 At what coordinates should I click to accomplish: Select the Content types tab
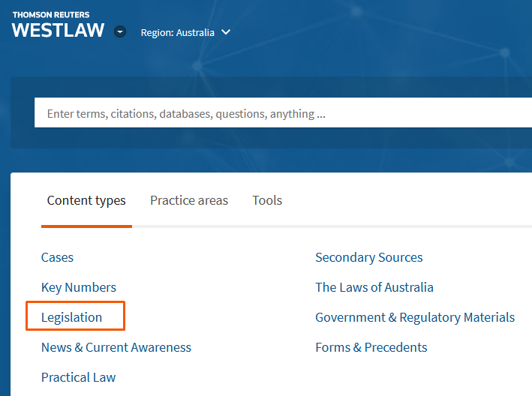pos(86,200)
